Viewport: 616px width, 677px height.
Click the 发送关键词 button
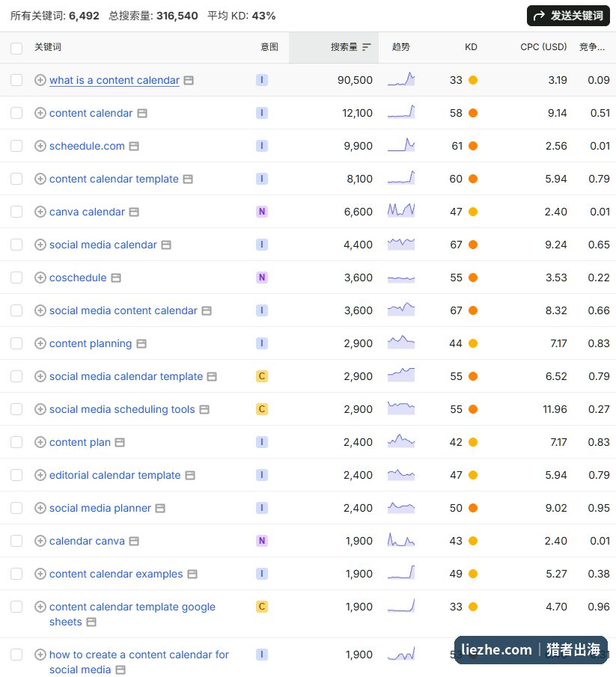568,16
